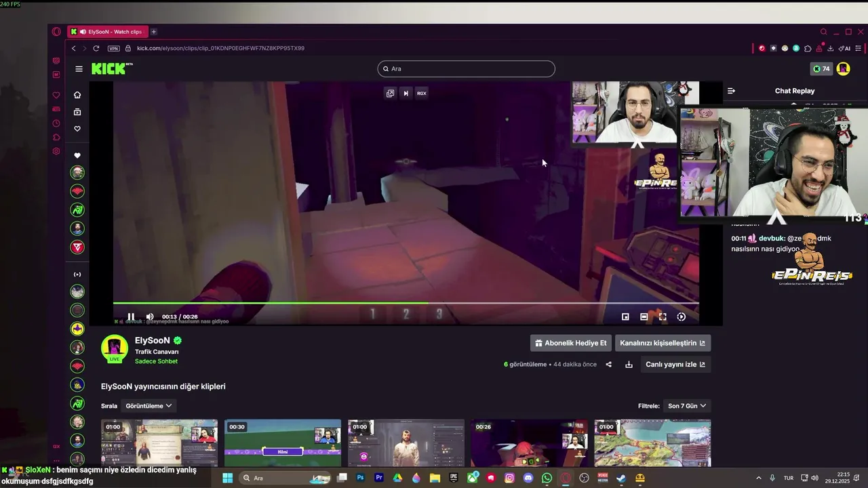Open playback speed settings icon
Image resolution: width=868 pixels, height=488 pixels.
[x=682, y=317]
